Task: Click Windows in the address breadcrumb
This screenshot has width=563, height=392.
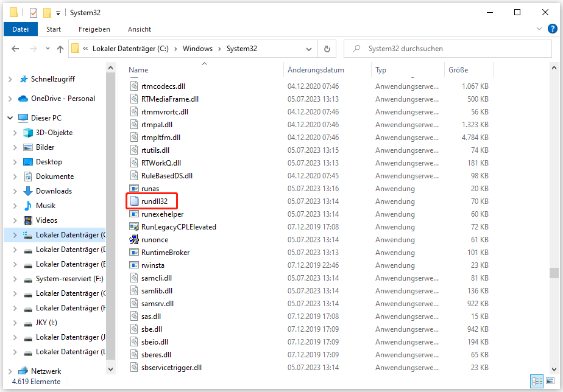Action: point(197,49)
